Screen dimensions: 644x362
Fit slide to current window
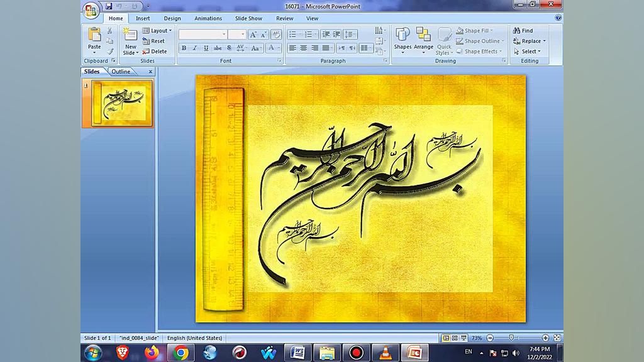557,337
